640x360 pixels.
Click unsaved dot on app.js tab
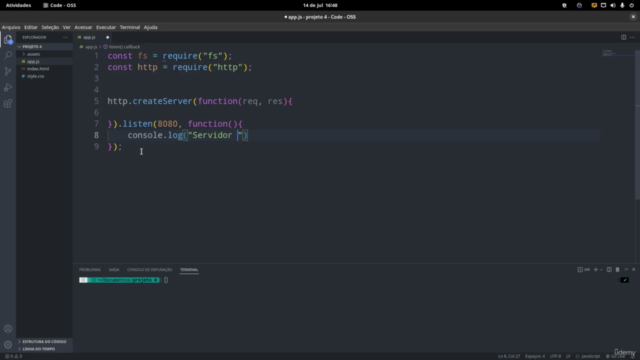coord(108,37)
